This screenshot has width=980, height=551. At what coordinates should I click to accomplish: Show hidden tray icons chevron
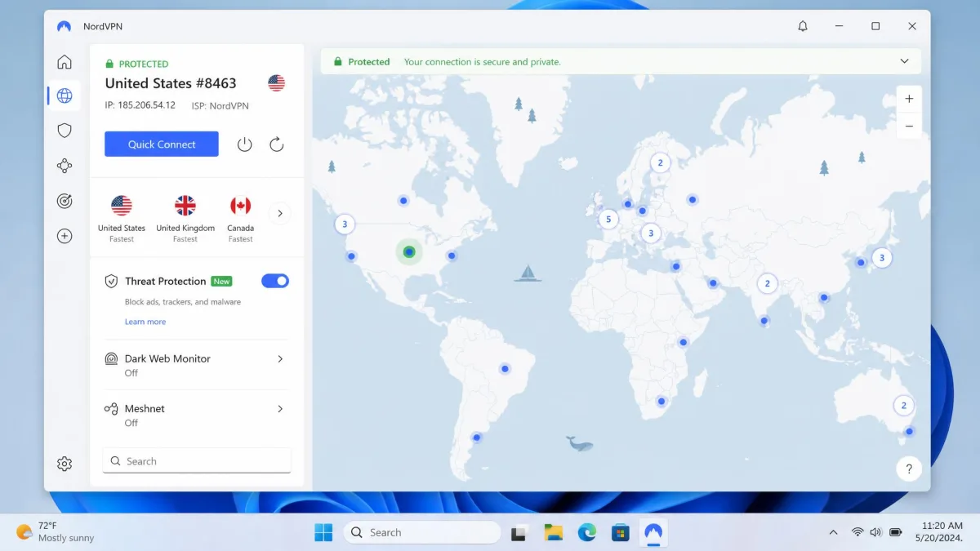coord(833,532)
